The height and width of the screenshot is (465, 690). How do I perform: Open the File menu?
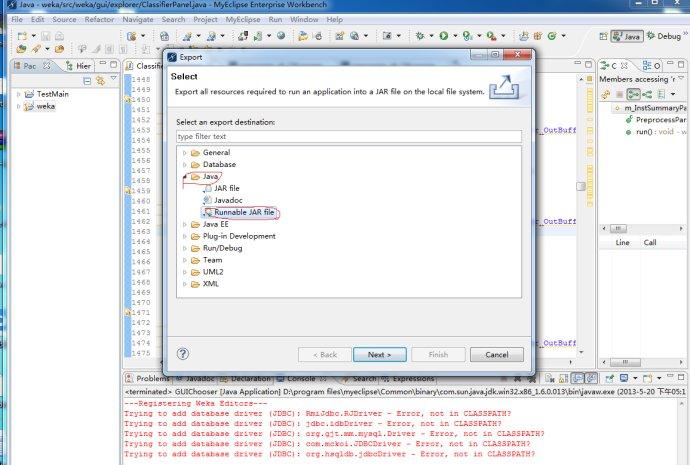[17, 19]
